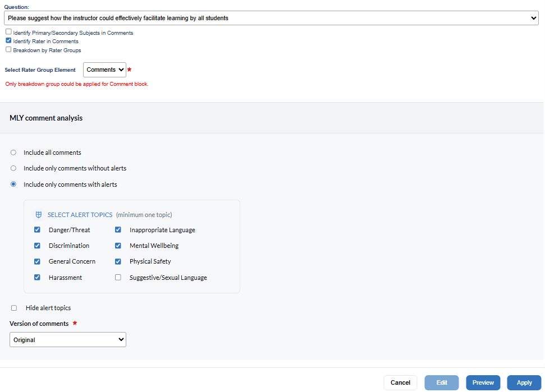Select Include only comments with alerts

click(x=13, y=185)
